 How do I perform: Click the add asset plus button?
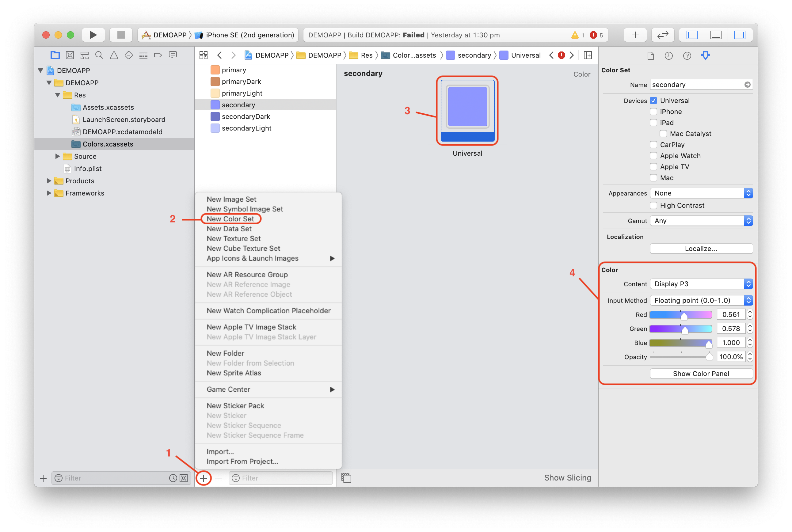204,478
